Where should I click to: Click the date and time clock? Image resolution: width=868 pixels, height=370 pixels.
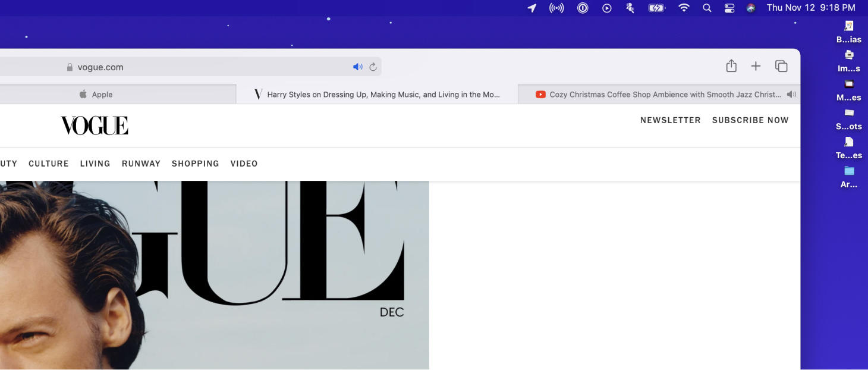[x=811, y=8]
